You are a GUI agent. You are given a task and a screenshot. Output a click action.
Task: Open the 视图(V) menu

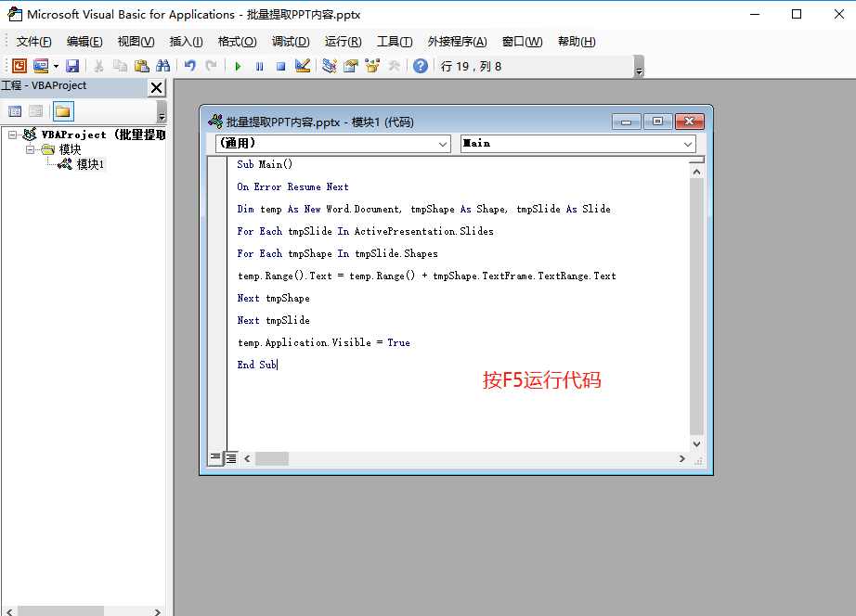click(x=136, y=42)
